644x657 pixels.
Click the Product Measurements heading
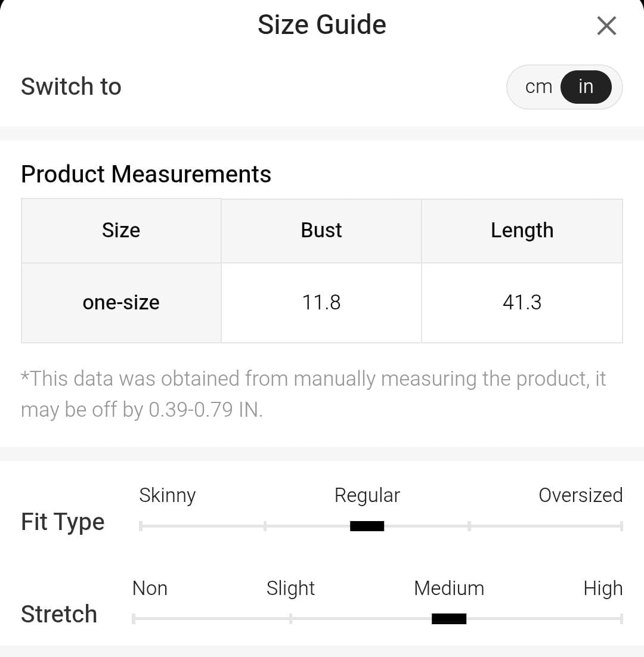pyautogui.click(x=146, y=174)
